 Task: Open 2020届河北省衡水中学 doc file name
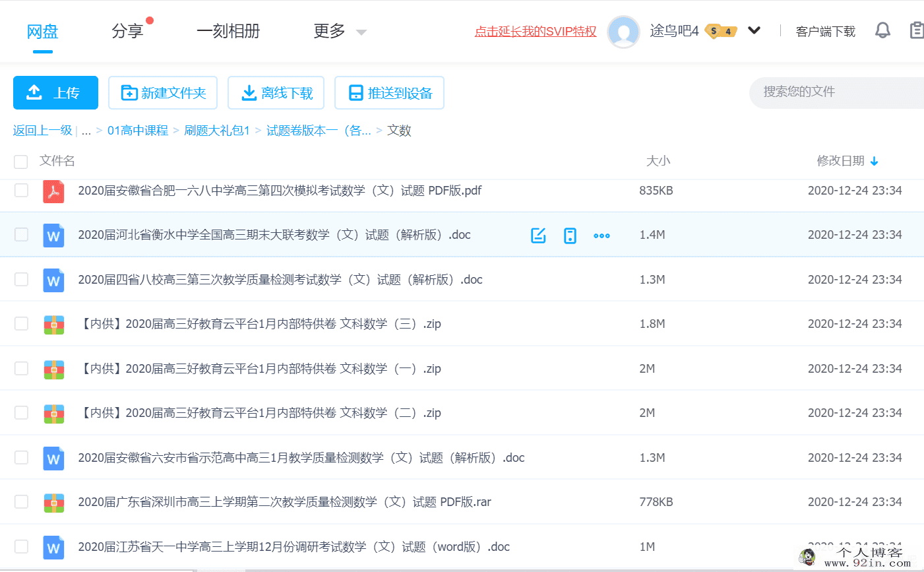(274, 235)
